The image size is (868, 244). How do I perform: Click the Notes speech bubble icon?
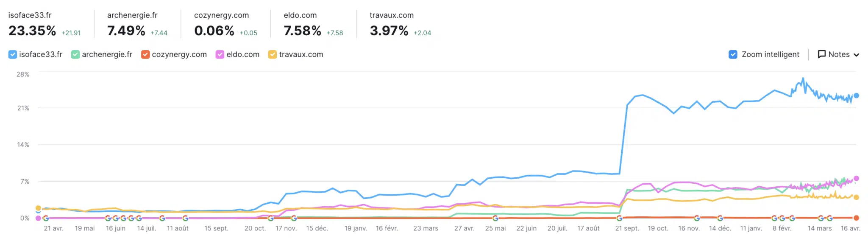821,54
